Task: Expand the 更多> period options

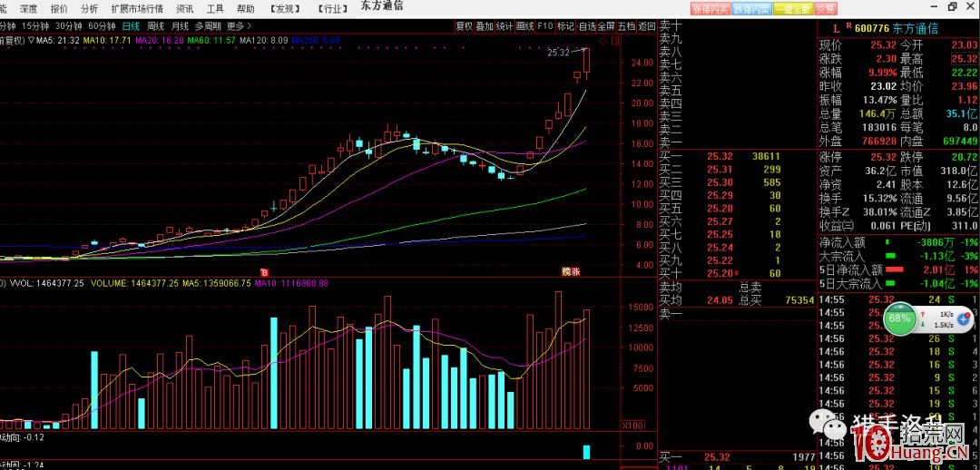Action: click(x=239, y=26)
